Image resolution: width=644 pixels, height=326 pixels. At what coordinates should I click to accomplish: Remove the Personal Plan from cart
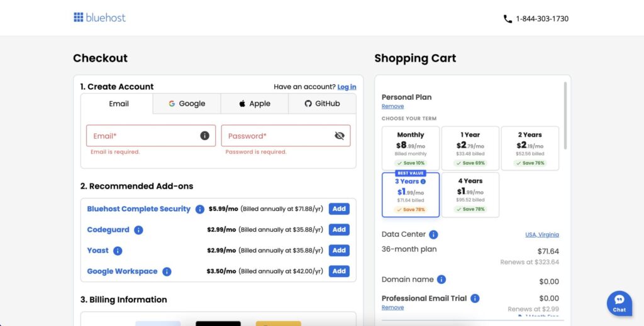(x=392, y=106)
